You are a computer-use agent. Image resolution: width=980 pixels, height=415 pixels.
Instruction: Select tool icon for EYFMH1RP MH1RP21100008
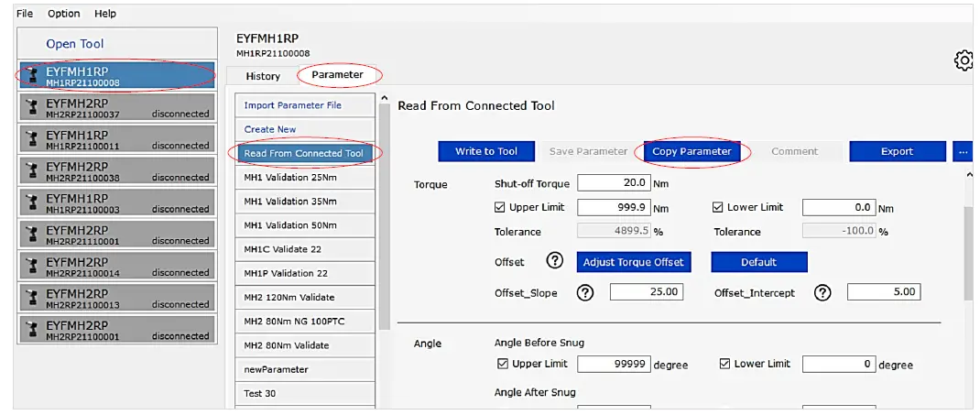[33, 77]
